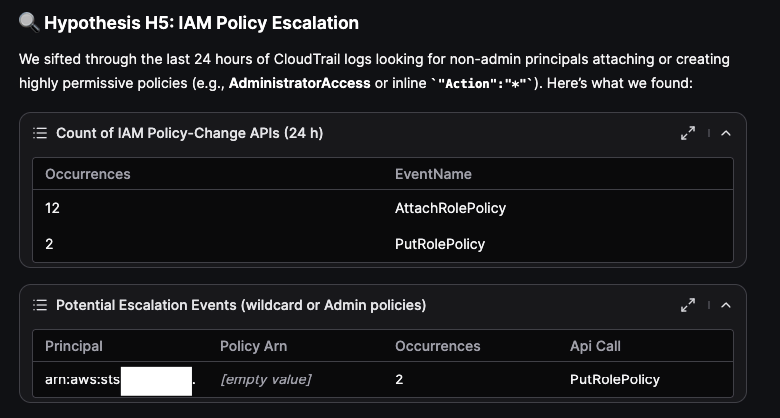Click the magnifying glass icon beside Hypothesis H5
780x418 pixels.
(27, 23)
